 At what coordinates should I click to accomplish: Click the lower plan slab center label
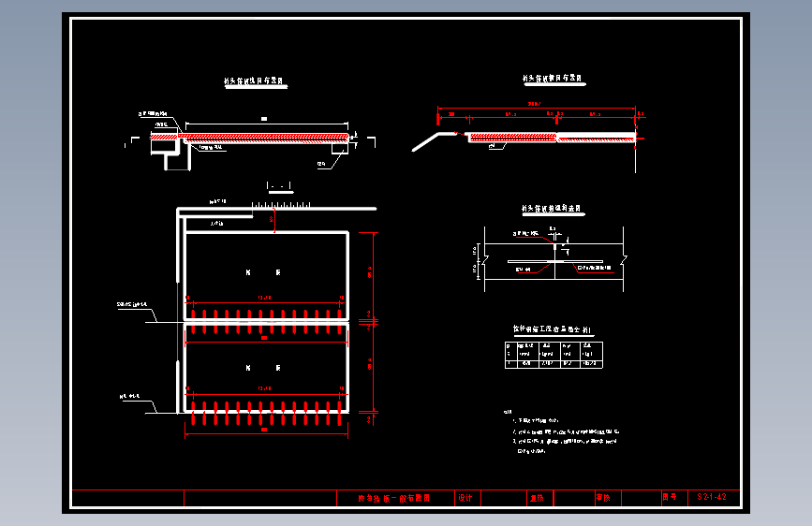(x=263, y=368)
